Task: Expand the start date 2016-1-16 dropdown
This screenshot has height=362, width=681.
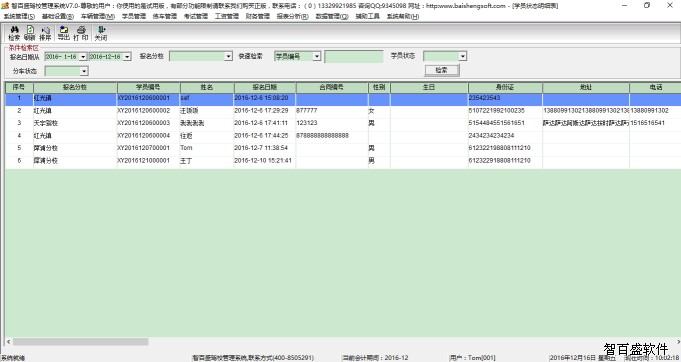Action: tap(83, 57)
